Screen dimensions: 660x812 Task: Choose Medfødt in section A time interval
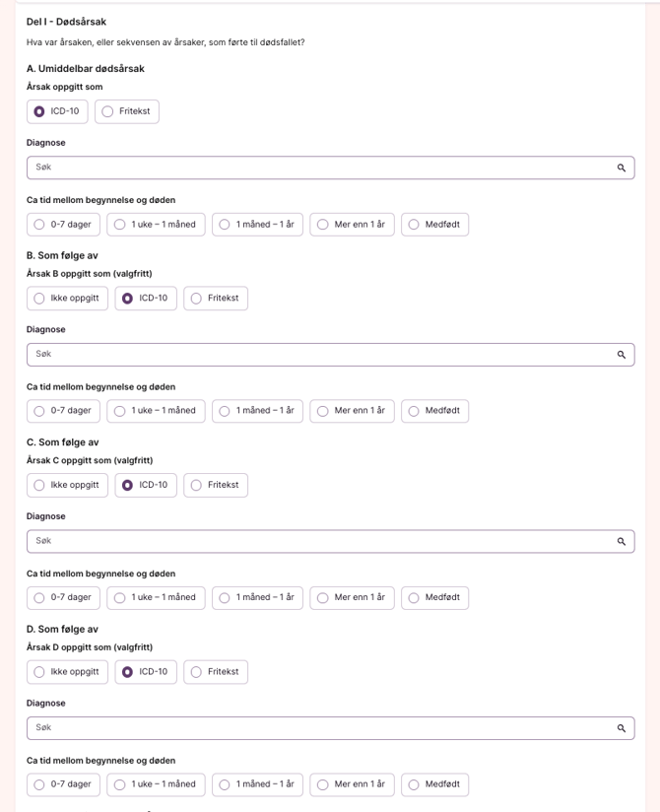[414, 225]
